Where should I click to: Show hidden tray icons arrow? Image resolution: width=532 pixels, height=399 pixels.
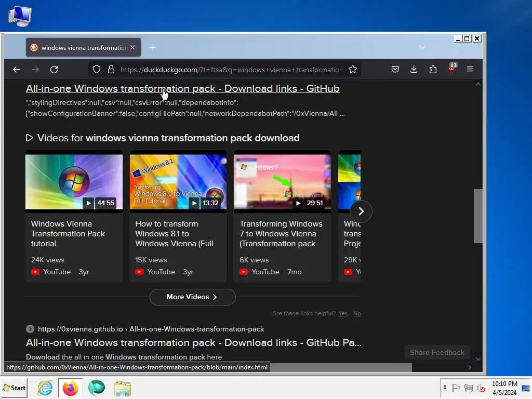(445, 387)
